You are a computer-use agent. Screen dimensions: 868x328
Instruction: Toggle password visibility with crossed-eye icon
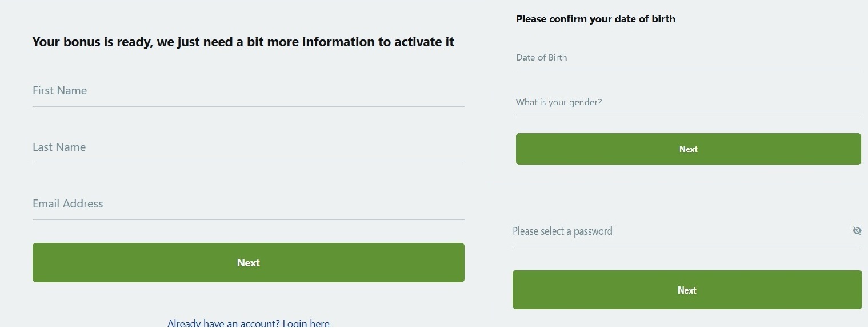(857, 231)
